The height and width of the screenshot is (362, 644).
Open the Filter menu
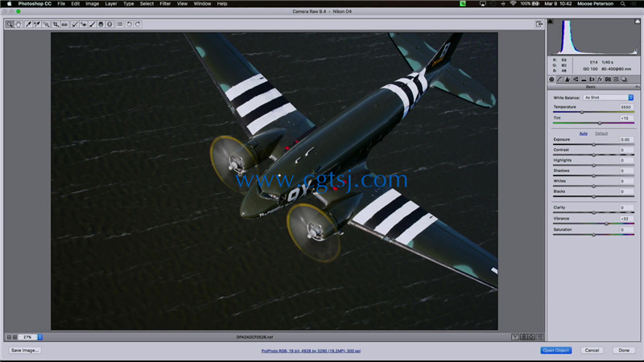(x=165, y=4)
